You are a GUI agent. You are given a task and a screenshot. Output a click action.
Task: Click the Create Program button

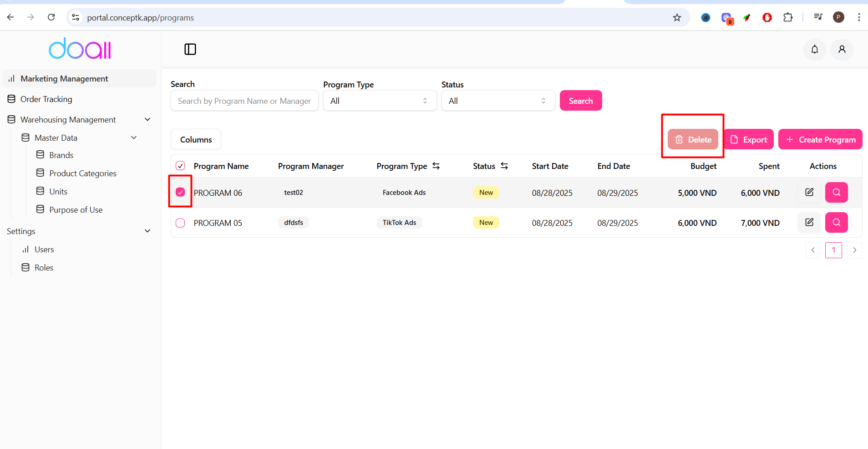820,139
